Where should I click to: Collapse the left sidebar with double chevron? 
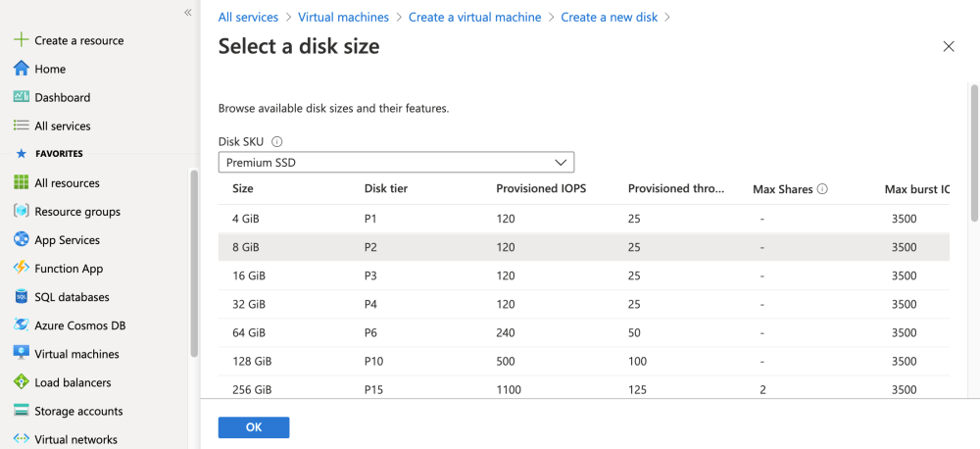click(x=187, y=12)
